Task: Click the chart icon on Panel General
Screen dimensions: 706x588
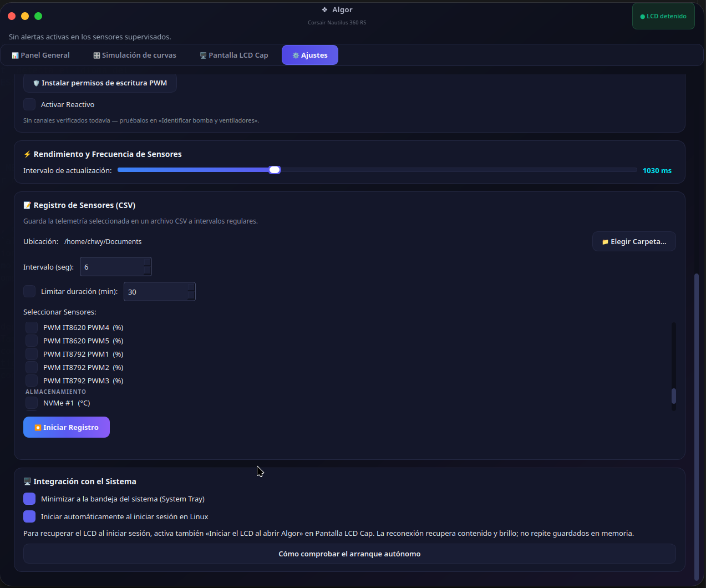Action: [x=15, y=55]
